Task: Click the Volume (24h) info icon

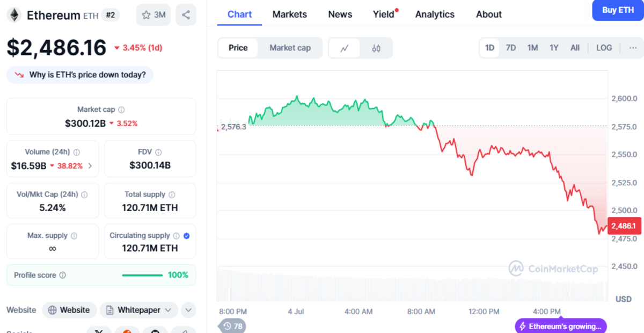Action: [77, 152]
